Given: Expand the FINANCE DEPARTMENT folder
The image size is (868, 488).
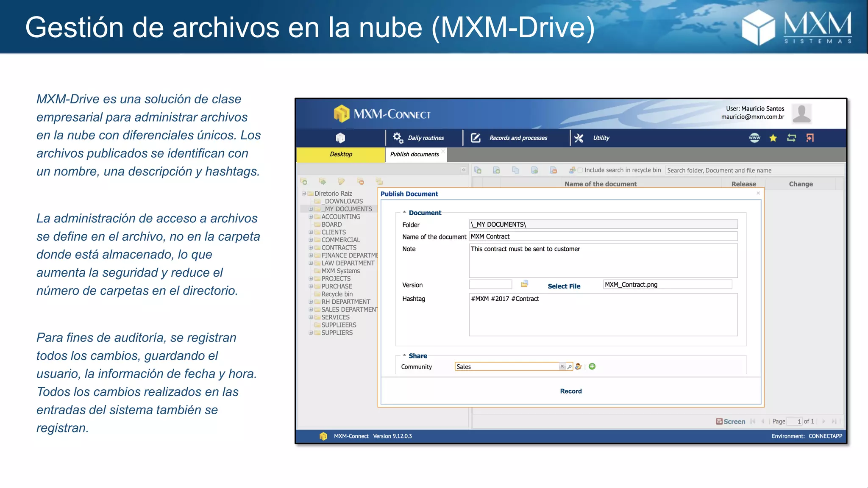Looking at the screenshot, I should (x=311, y=255).
